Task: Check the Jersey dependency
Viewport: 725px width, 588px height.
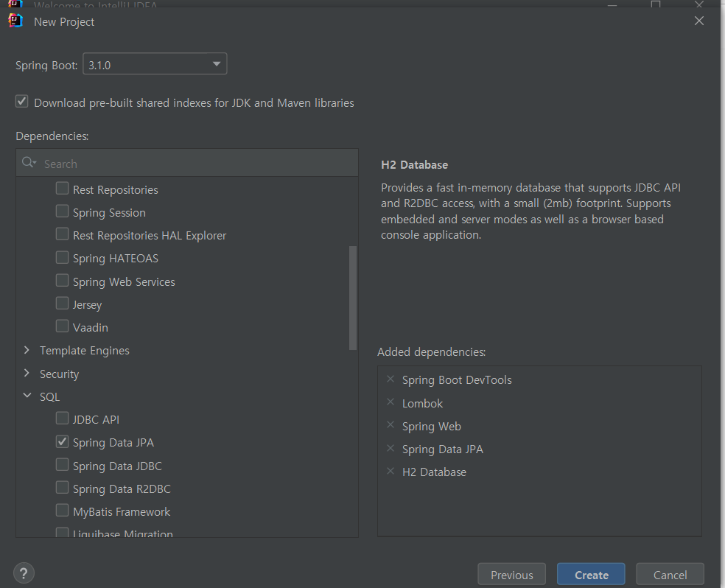Action: point(62,304)
